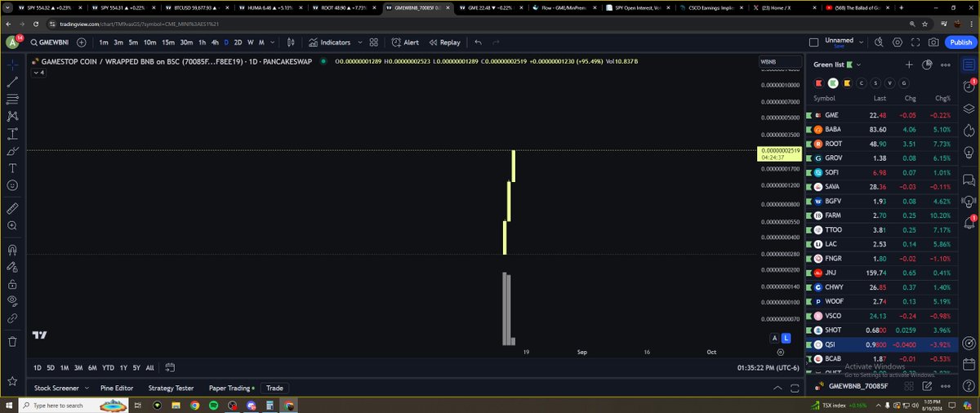Select the 1m timeframe
980x413 pixels.
click(104, 42)
